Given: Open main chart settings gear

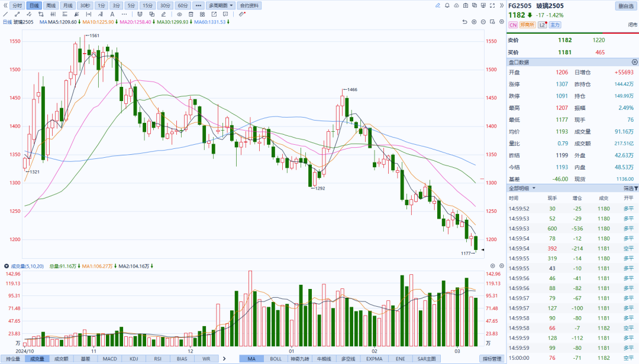Looking at the screenshot, I should click(502, 22).
